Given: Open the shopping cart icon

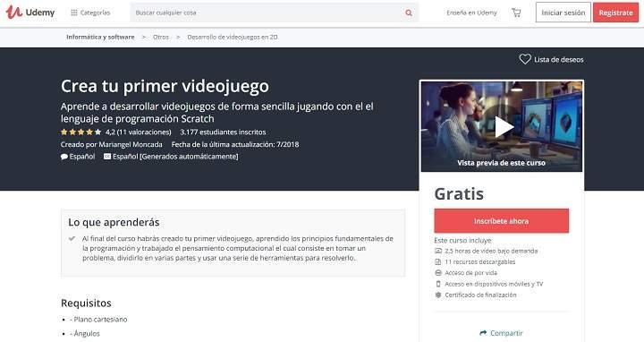Looking at the screenshot, I should click(516, 13).
